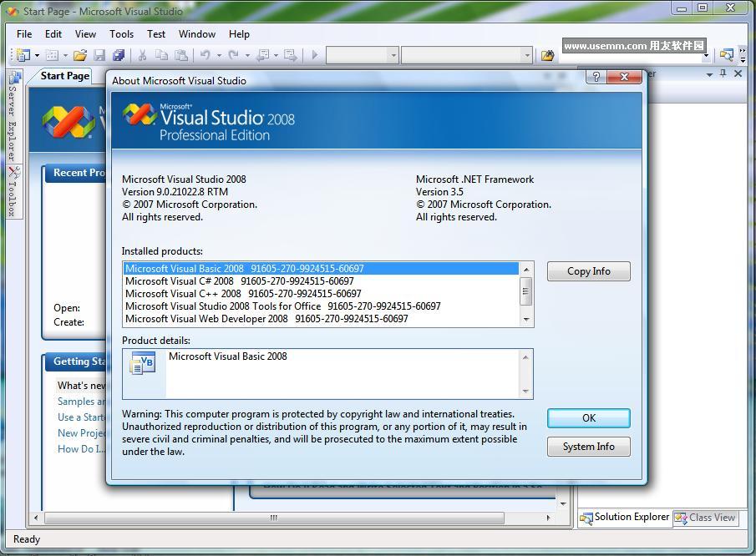Click the What's new item under Getting Started
This screenshot has width=756, height=556.
pyautogui.click(x=81, y=386)
